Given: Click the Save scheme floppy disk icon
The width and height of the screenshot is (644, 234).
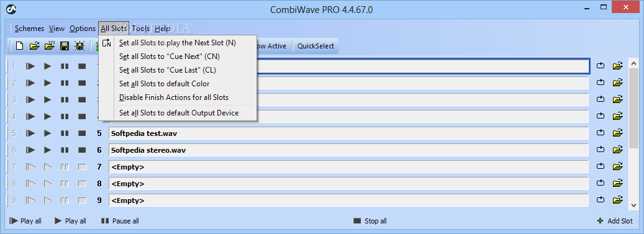Looking at the screenshot, I should pyautogui.click(x=65, y=46).
